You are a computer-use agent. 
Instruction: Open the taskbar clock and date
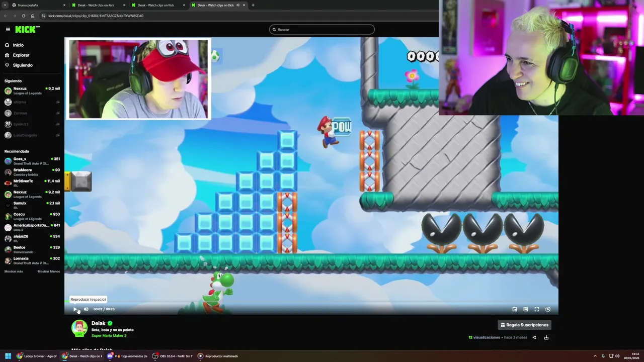point(631,356)
